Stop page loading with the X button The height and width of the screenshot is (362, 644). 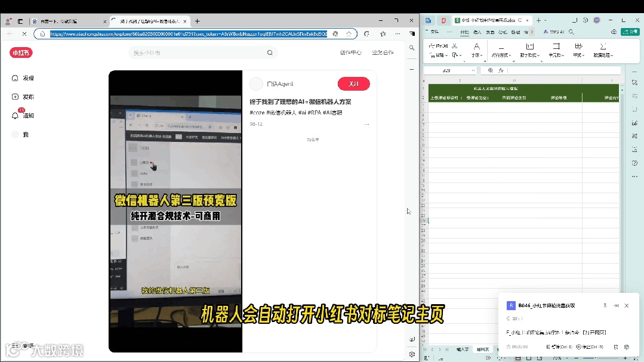pyautogui.click(x=24, y=33)
